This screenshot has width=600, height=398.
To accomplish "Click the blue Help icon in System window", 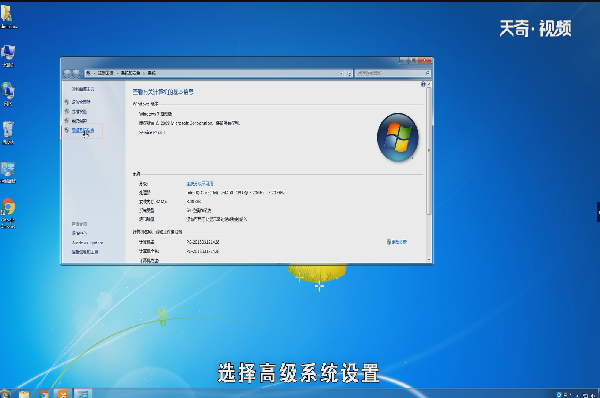I will click(423, 84).
